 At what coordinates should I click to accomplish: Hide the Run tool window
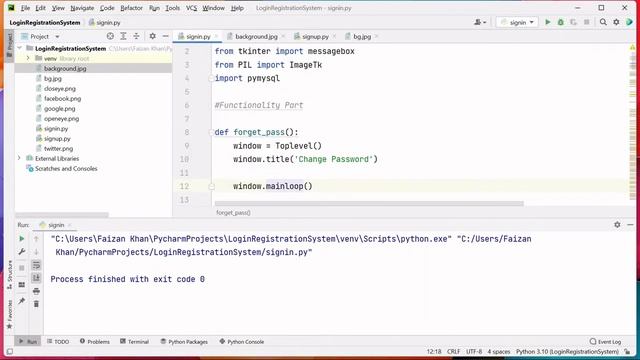point(630,225)
